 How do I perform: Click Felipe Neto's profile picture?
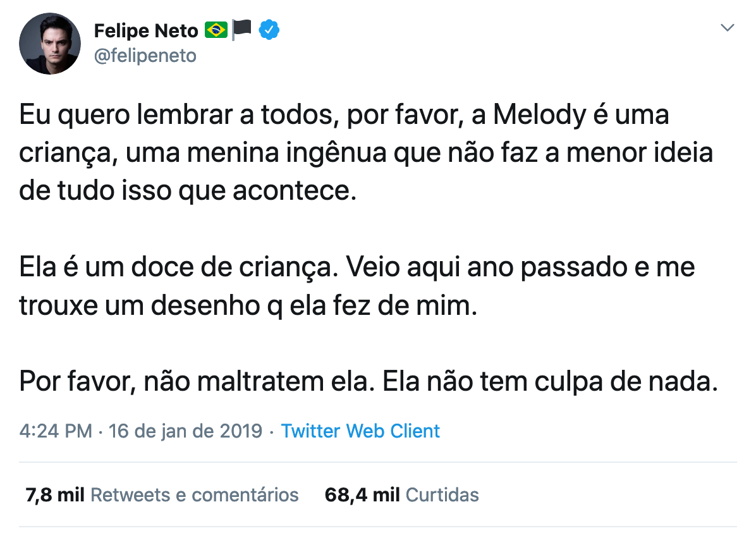50,44
